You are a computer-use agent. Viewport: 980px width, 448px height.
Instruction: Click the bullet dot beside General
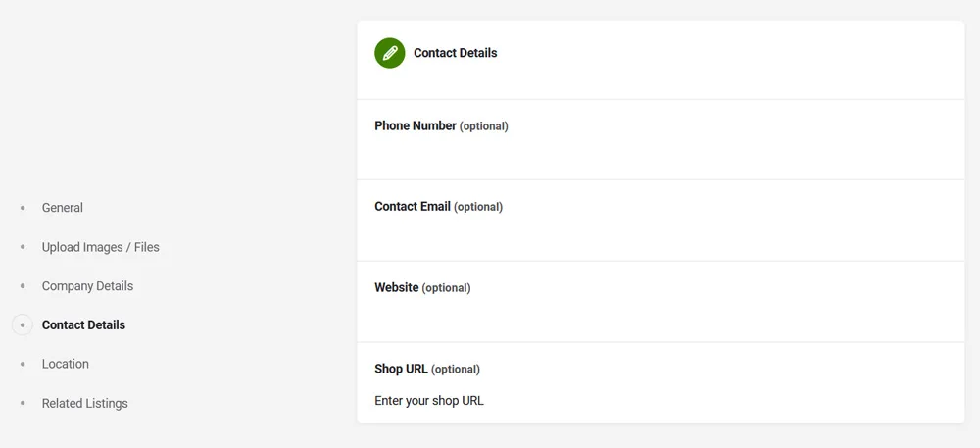(x=23, y=208)
